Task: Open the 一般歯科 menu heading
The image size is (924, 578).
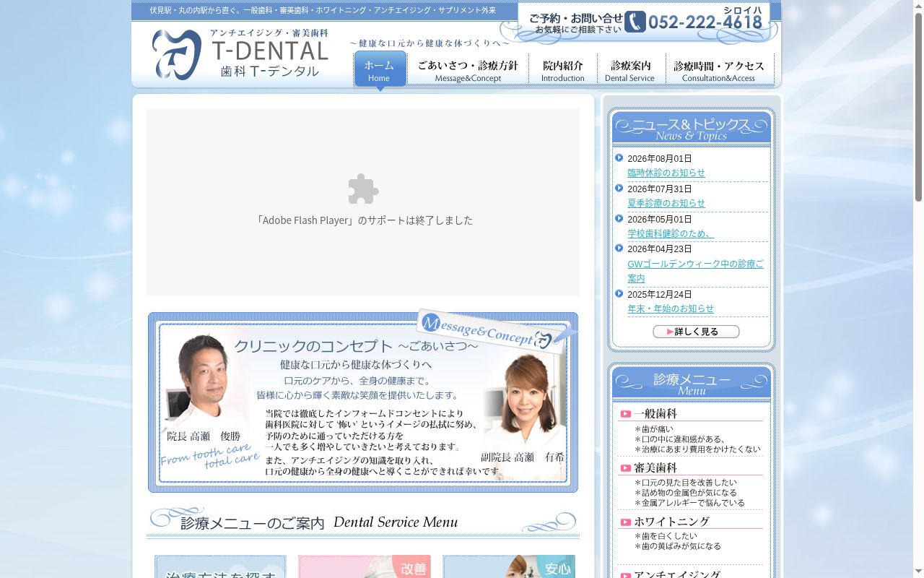Action: tap(655, 414)
